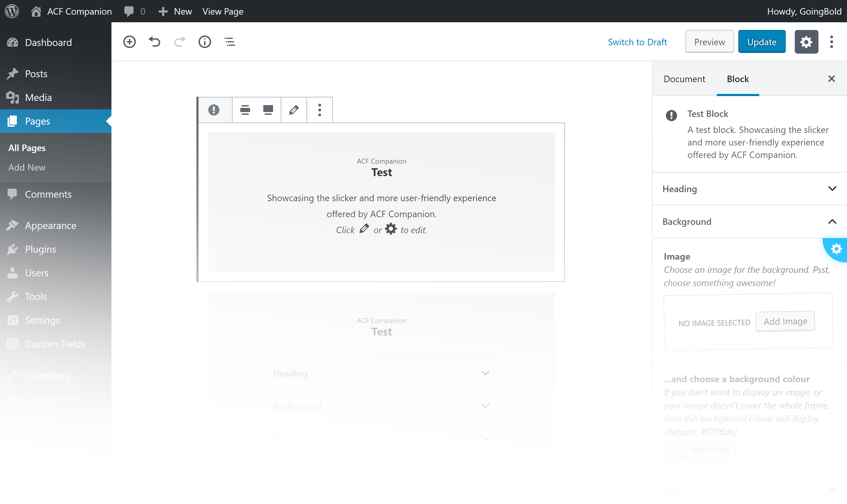The height and width of the screenshot is (504, 847).
Task: Set block alignment to wide width
Action: tap(245, 110)
